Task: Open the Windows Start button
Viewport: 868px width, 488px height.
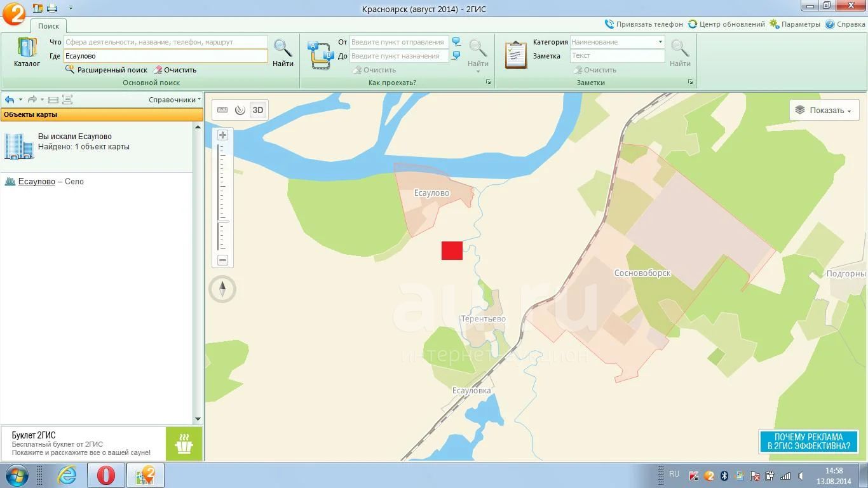Action: [x=16, y=475]
